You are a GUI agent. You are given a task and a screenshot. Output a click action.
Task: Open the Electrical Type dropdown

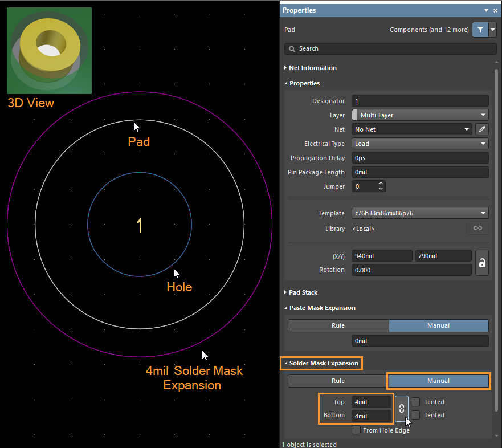click(420, 144)
